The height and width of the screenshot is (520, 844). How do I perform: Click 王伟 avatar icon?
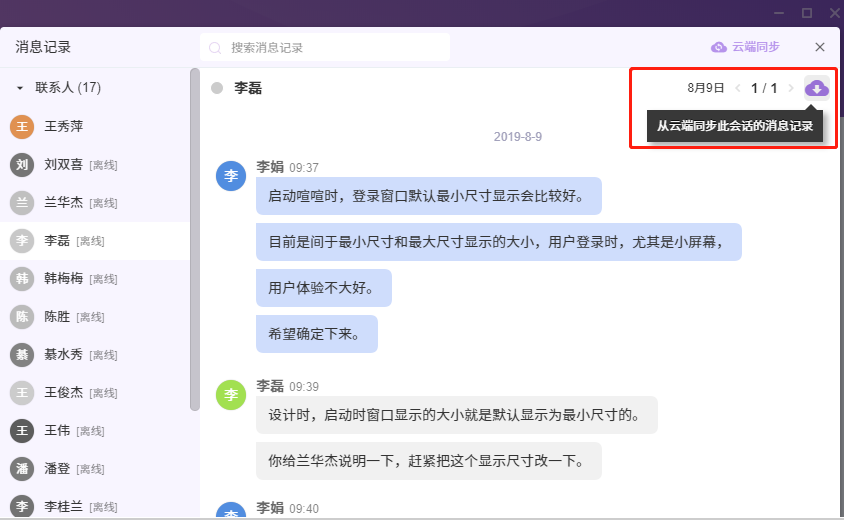coord(21,431)
